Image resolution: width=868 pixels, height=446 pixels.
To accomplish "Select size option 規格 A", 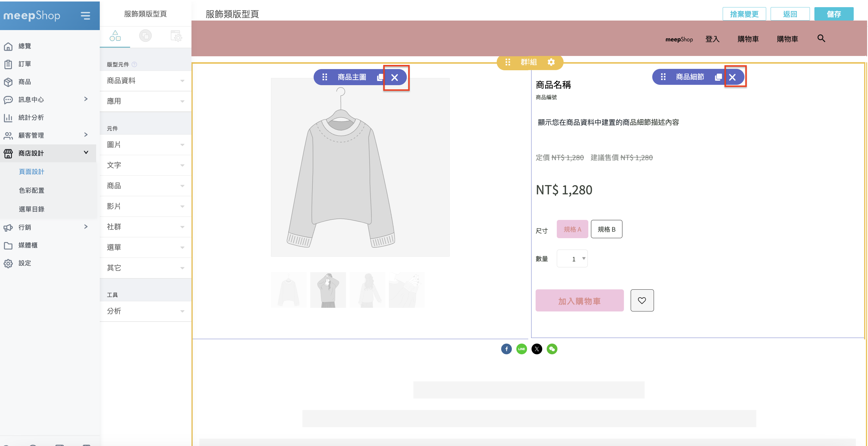I will [572, 229].
